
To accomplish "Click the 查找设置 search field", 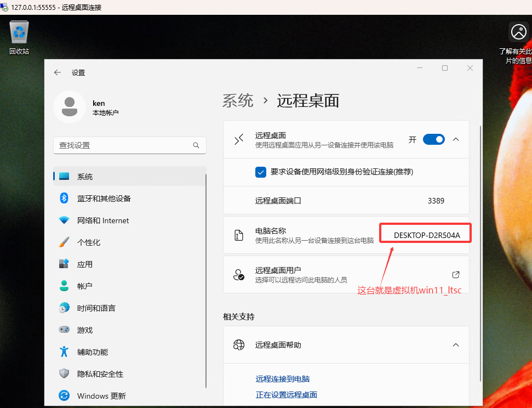I will pos(130,145).
